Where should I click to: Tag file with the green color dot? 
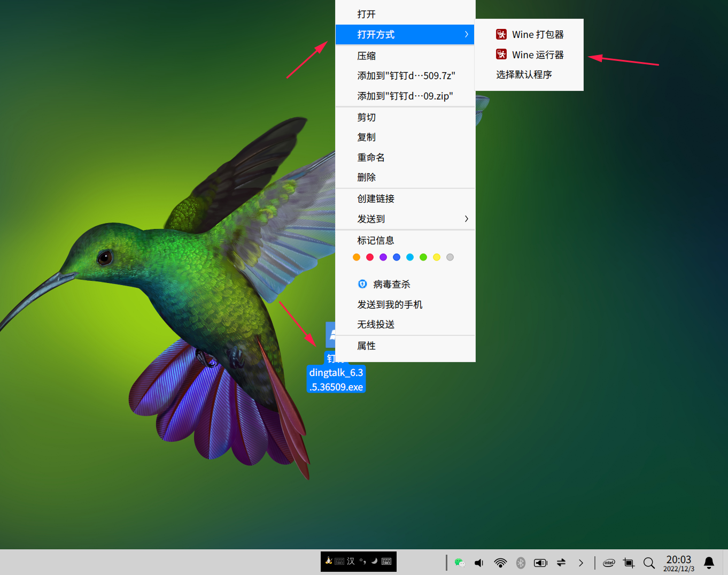pyautogui.click(x=423, y=257)
